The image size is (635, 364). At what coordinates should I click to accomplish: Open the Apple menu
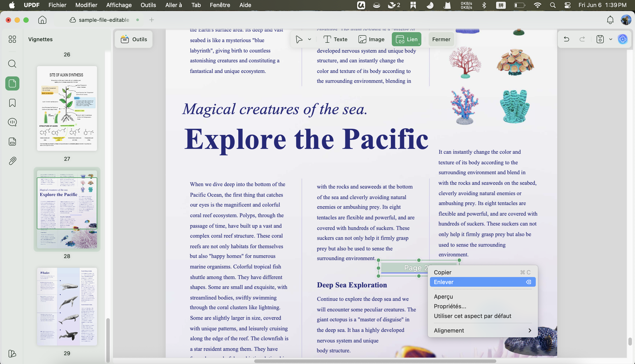[12, 5]
